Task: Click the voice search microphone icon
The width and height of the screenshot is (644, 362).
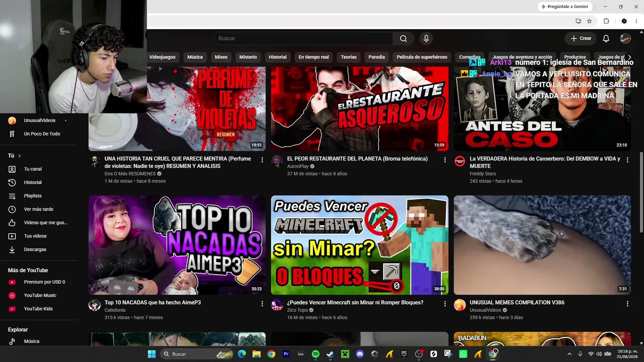Action: coord(426,39)
